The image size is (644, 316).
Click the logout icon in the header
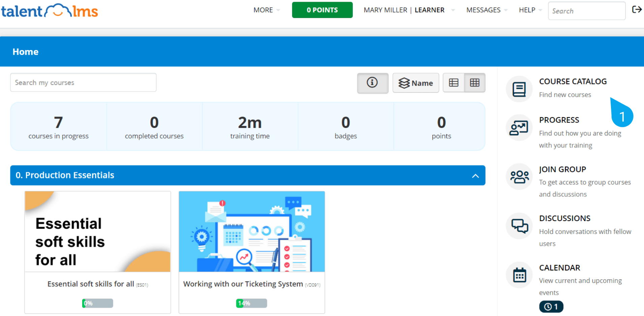[637, 10]
